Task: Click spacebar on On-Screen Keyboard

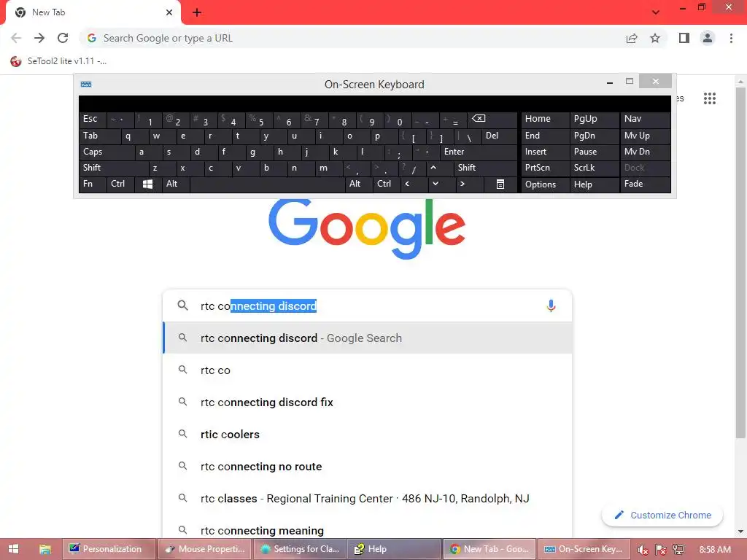Action: click(x=267, y=184)
